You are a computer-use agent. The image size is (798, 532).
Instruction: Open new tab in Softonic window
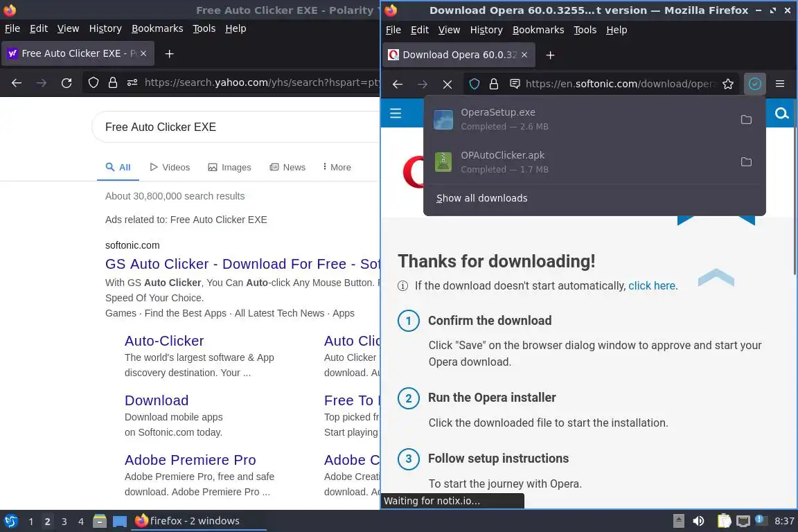pos(550,55)
